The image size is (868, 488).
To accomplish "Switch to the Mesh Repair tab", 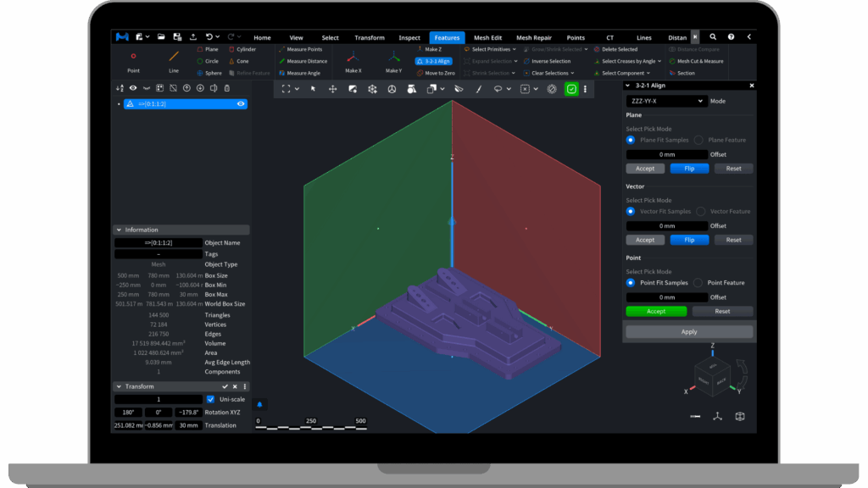I will [534, 37].
